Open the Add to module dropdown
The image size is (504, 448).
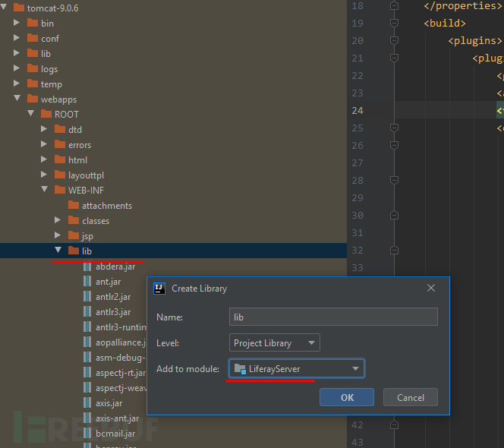click(297, 368)
